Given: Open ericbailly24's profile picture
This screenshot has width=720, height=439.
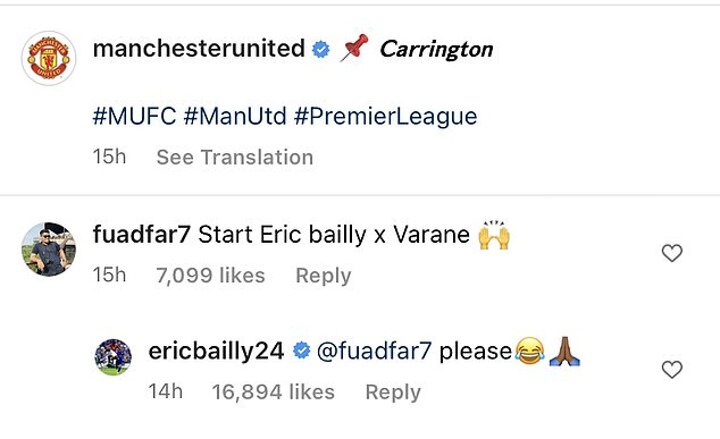Looking at the screenshot, I should click(113, 357).
